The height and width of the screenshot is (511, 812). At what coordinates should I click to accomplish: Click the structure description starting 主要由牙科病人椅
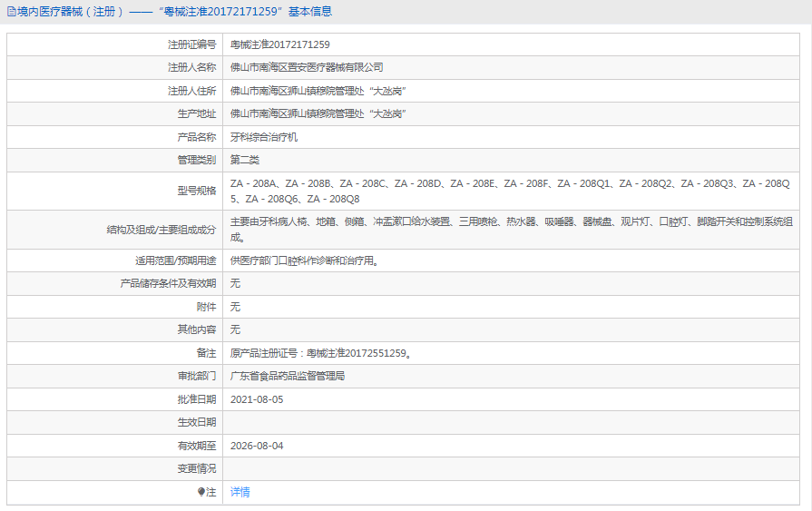(511, 229)
